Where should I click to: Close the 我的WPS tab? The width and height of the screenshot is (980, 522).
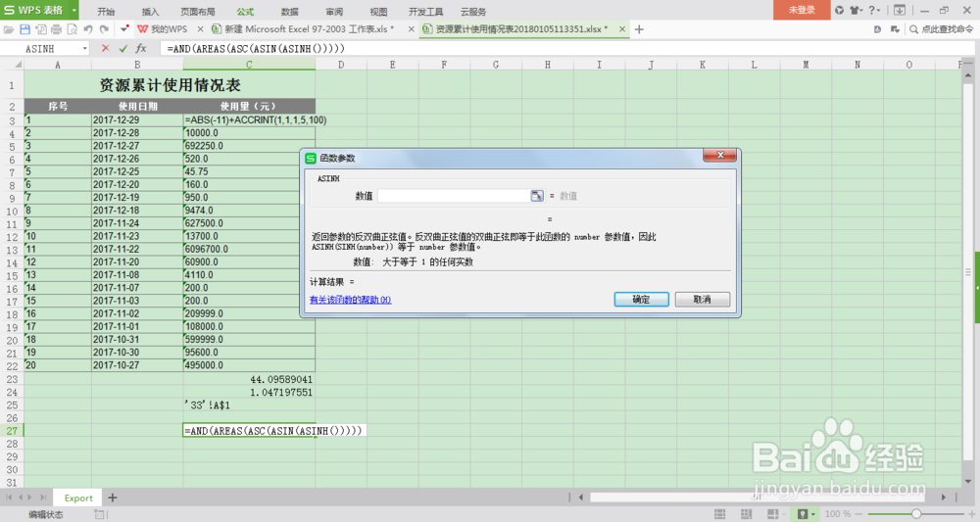tap(200, 29)
